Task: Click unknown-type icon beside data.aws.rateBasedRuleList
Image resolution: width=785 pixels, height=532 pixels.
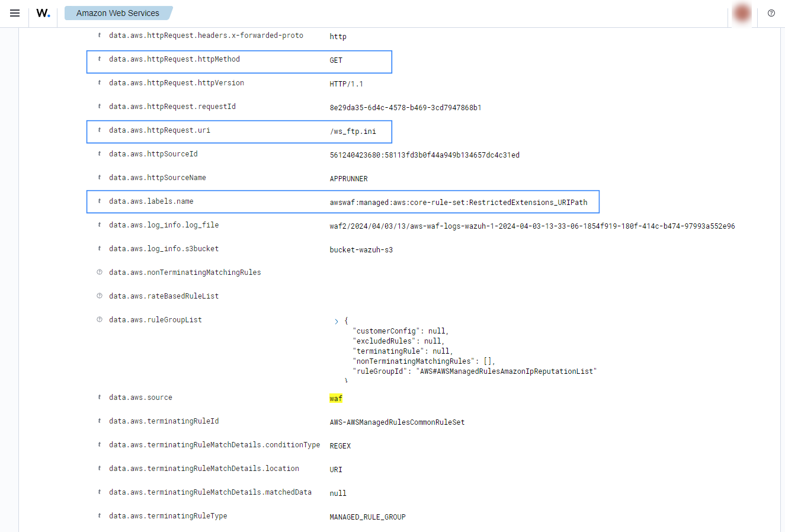Action: pyautogui.click(x=100, y=296)
